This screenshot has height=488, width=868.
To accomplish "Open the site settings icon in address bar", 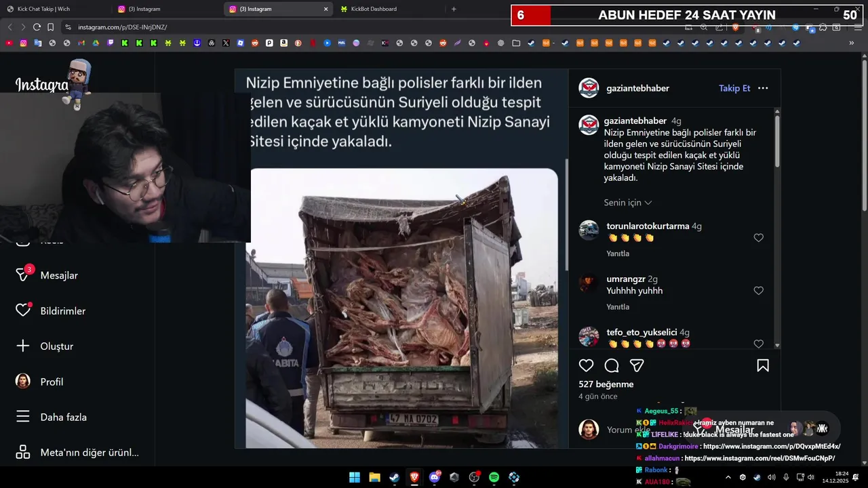I will coord(68,27).
